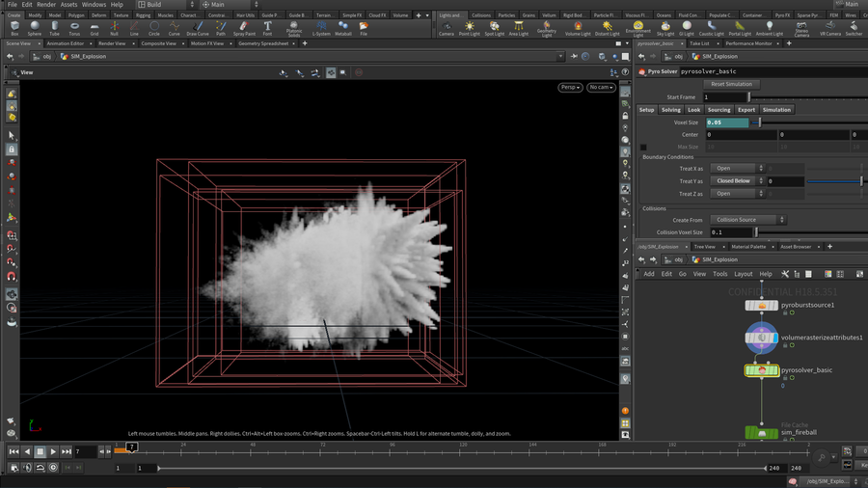
Task: Select the Null shelf tool
Action: [x=114, y=28]
